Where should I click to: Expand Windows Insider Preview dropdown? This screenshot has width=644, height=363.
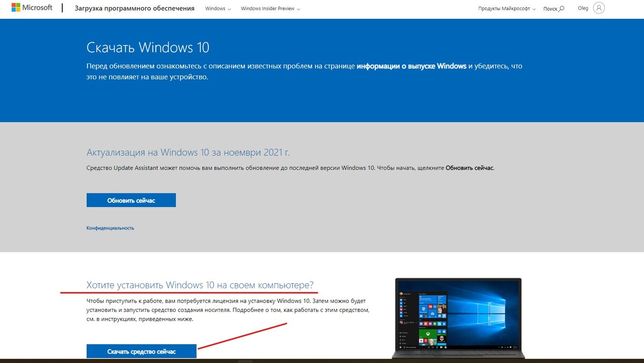[x=270, y=9]
